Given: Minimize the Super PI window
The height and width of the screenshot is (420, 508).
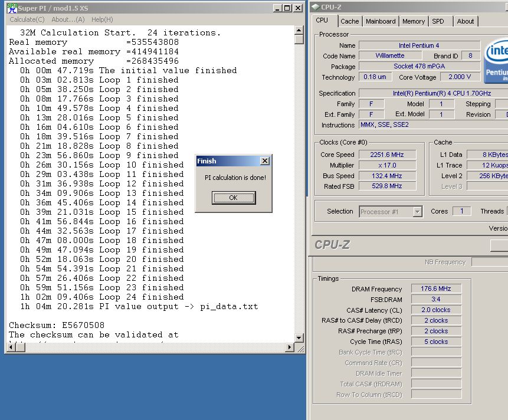Looking at the screenshot, I should tap(277, 8).
